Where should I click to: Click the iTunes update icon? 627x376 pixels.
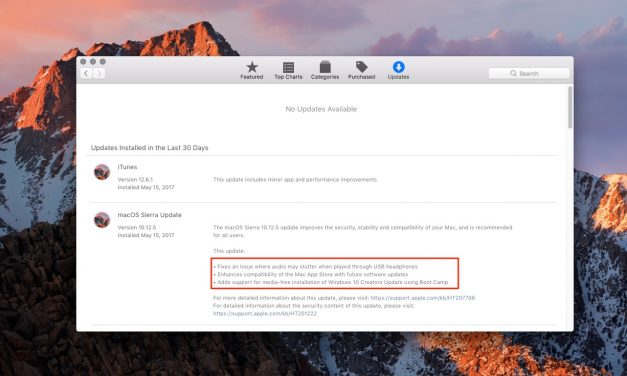(102, 172)
